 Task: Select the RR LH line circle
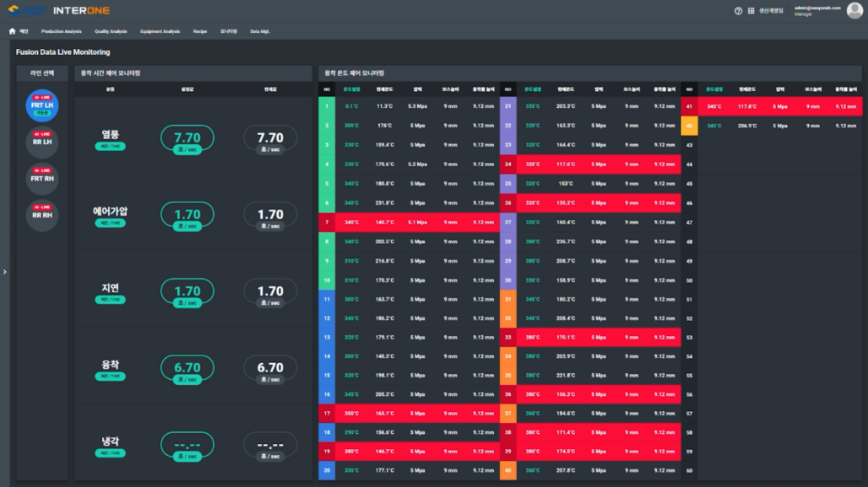click(x=42, y=142)
